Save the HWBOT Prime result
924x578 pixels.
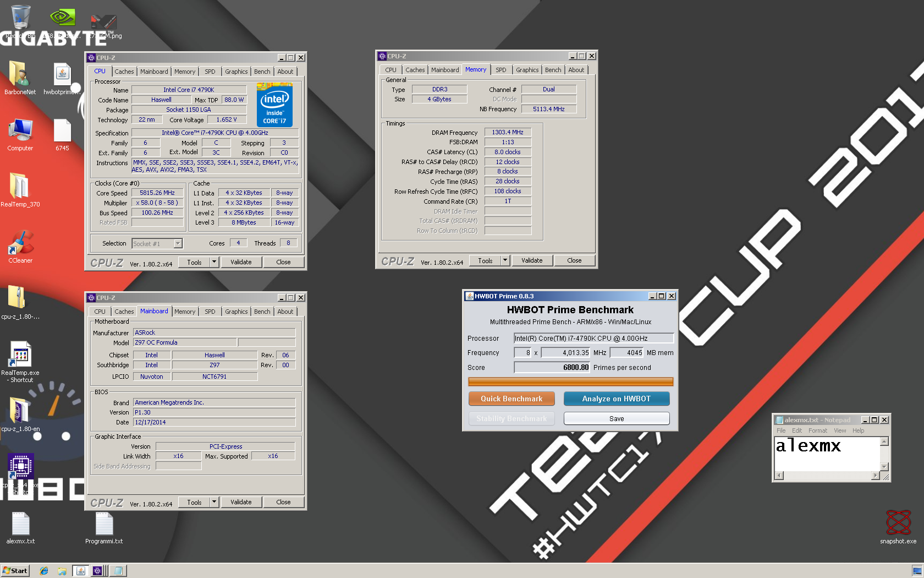[616, 418]
